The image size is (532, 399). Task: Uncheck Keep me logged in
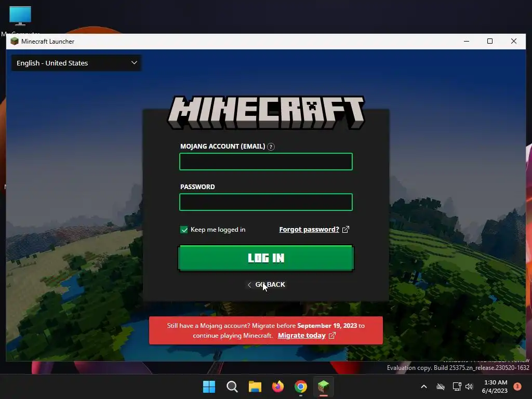point(184,230)
